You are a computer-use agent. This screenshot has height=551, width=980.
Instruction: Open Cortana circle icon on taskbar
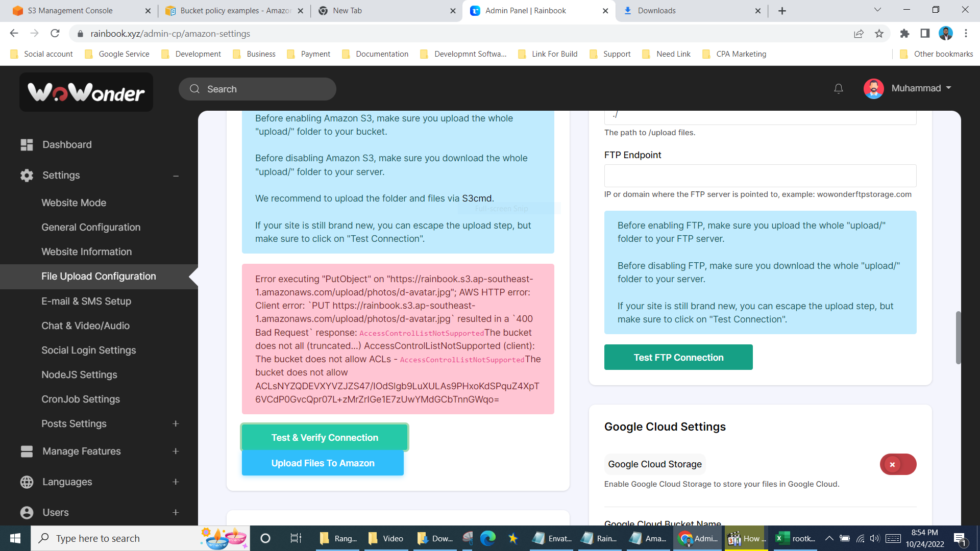(265, 538)
